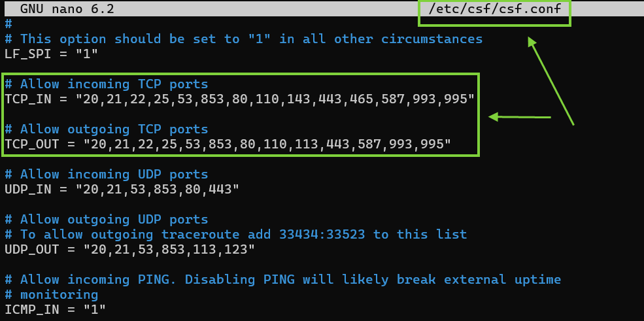The image size is (644, 321).
Task: Click the UDP_IN port list line
Action: 122,189
